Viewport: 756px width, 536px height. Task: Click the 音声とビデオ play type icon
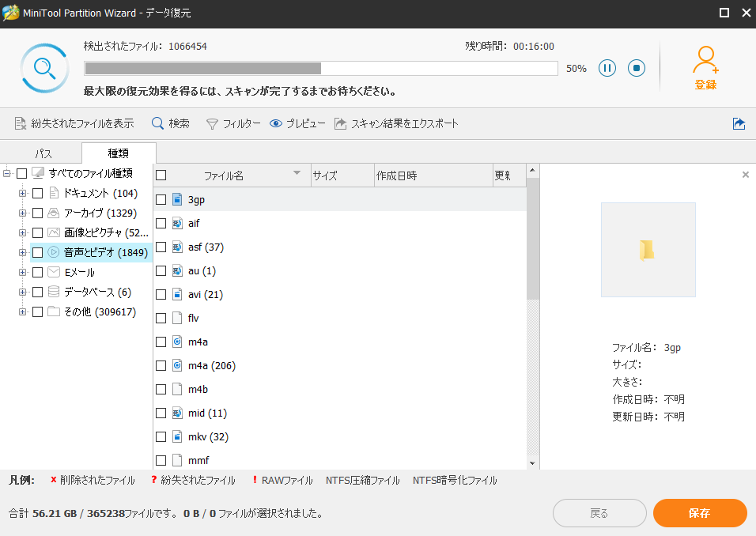pyautogui.click(x=54, y=252)
